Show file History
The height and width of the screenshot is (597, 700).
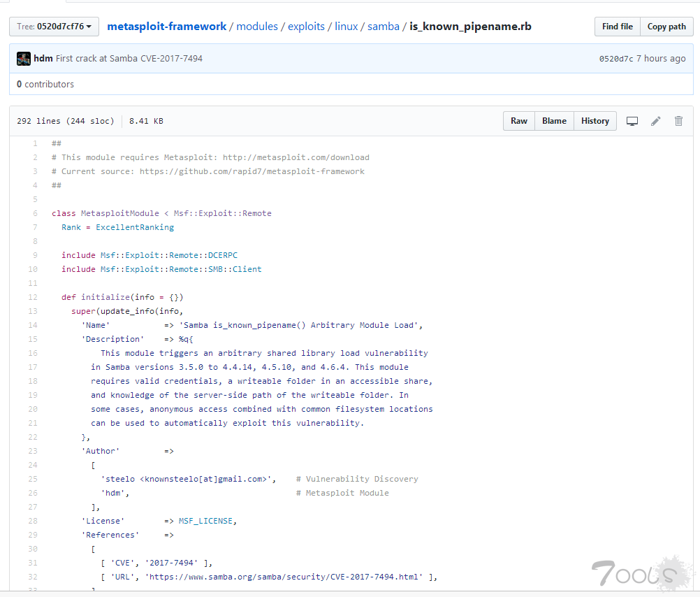point(595,121)
